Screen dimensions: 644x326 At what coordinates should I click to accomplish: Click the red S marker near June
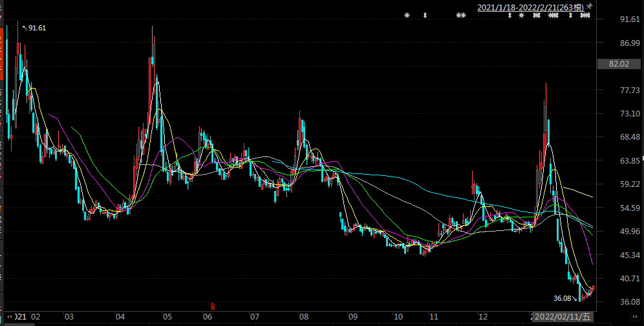213,305
